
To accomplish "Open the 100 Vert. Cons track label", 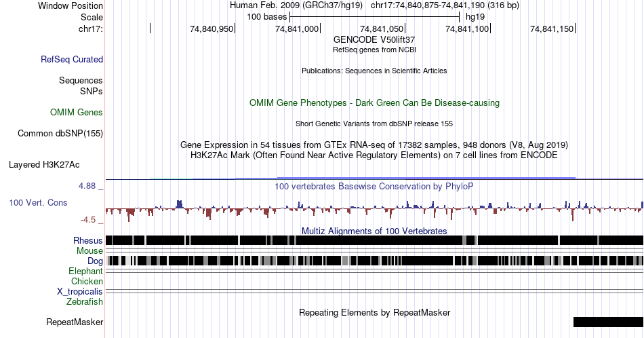I will [38, 202].
